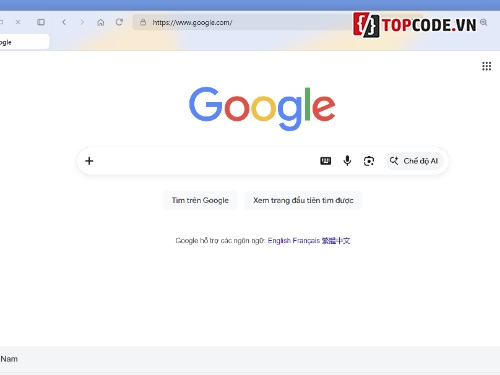The width and height of the screenshot is (500, 375).
Task: Click the browser forward arrow
Action: pyautogui.click(x=82, y=22)
